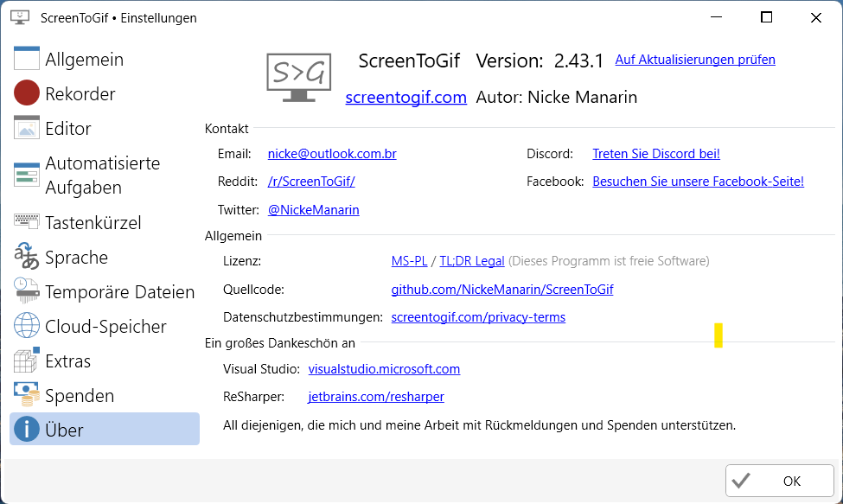Select the Cloud-Speicher globe icon
Viewport: 843px width, 504px height.
[x=27, y=326]
